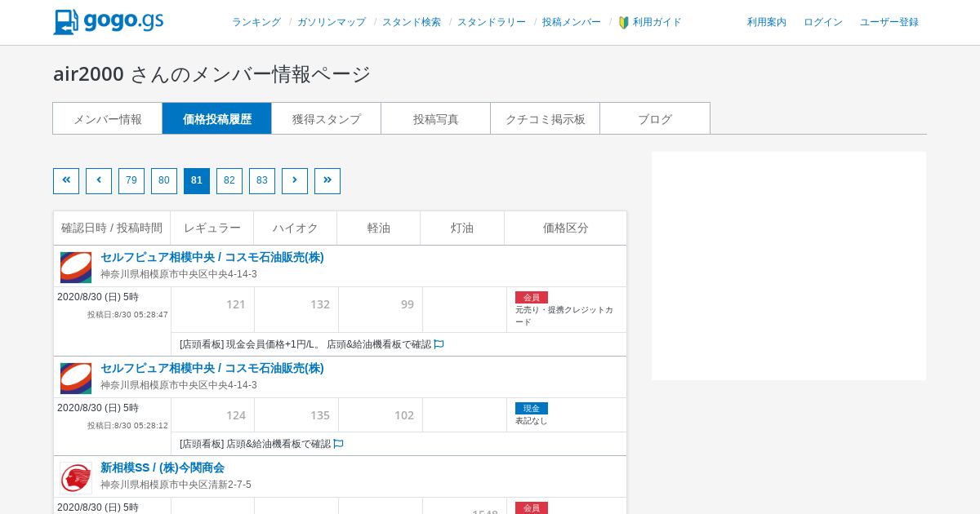Screen dimensions: 980x514
Task: Select current page 81 button
Action: click(x=197, y=181)
